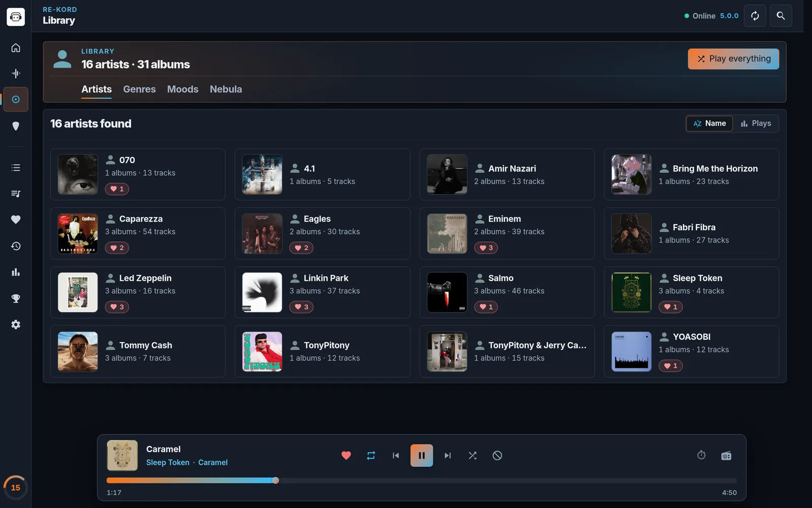
Task: Open the Caparezza artist card
Action: pyautogui.click(x=138, y=234)
